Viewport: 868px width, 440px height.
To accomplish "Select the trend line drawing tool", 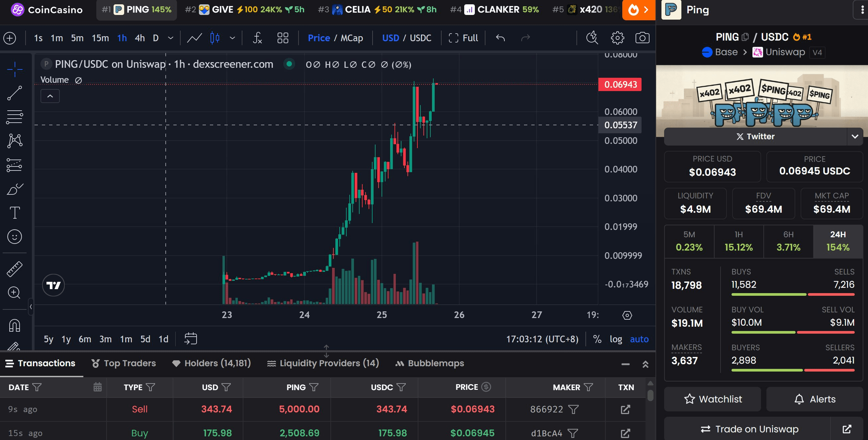I will pos(15,93).
